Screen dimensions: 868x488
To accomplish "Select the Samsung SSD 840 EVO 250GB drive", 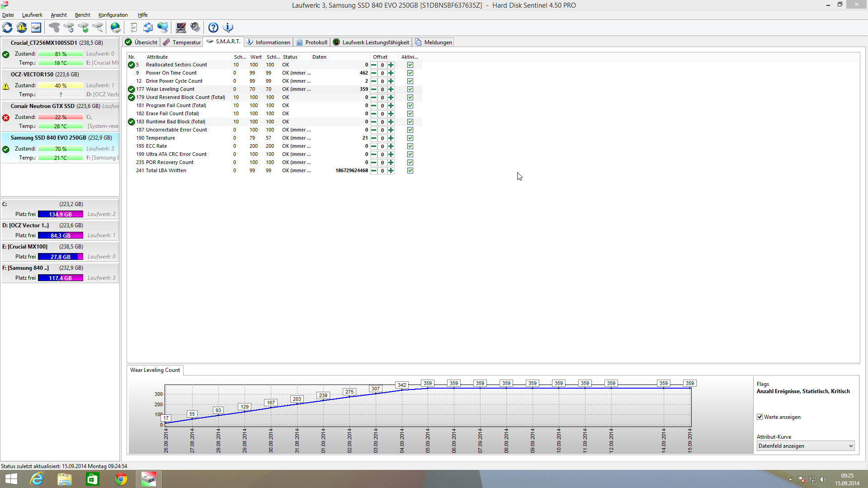I will point(60,148).
